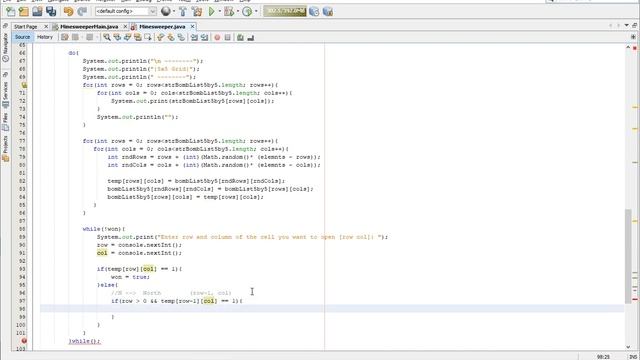640x360 pixels.
Task: Click the first blue cube icon after the memory bar
Action: 314,11
